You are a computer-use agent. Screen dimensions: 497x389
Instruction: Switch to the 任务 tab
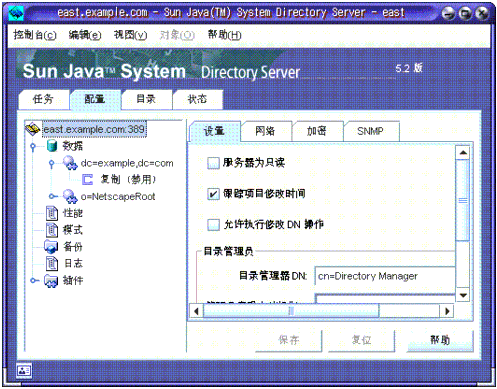click(44, 99)
